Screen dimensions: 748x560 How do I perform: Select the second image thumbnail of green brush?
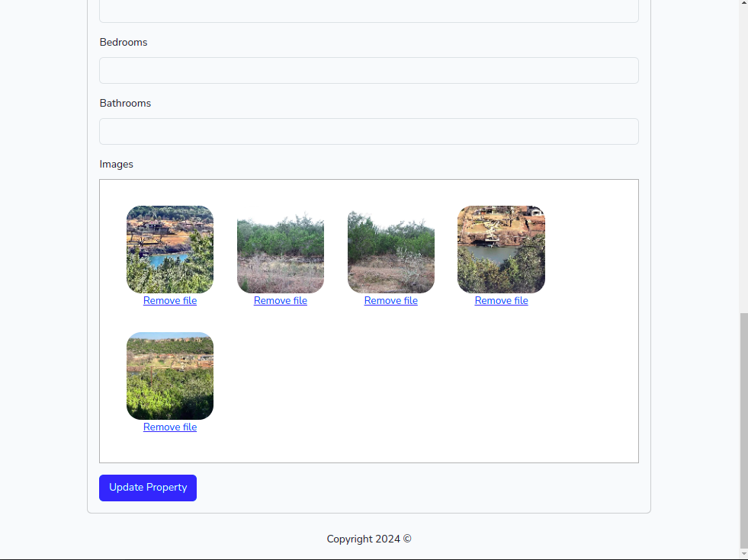(281, 249)
